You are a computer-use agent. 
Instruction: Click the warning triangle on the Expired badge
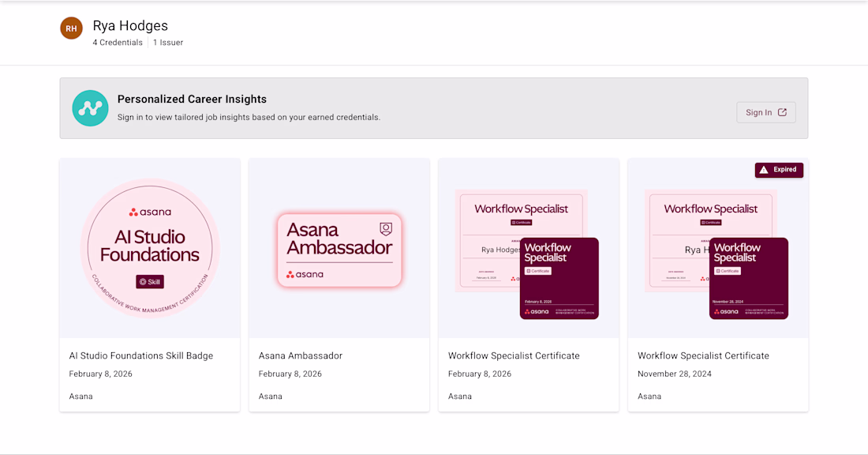pos(763,170)
